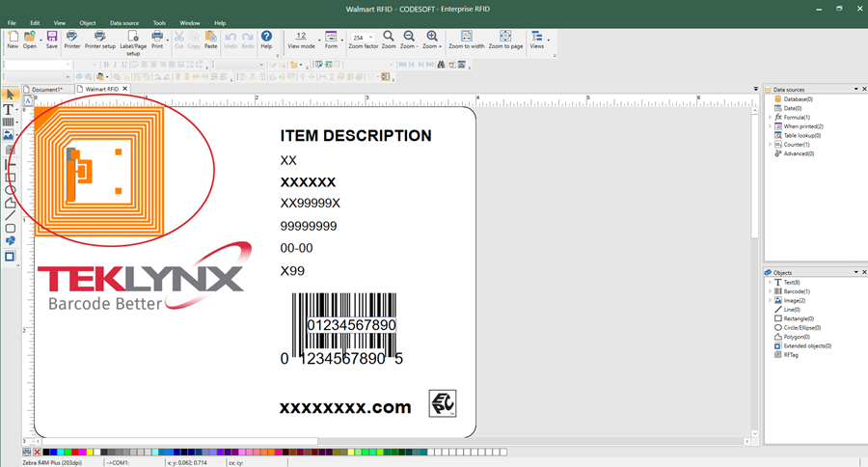Close the Walmart RFID tab

pyautogui.click(x=125, y=89)
